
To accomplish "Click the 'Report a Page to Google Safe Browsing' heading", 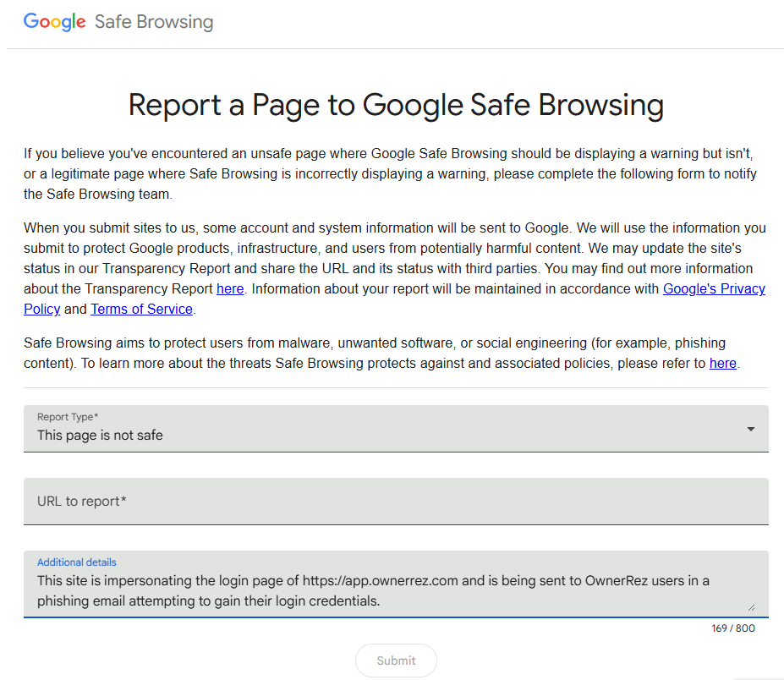I will click(x=396, y=106).
